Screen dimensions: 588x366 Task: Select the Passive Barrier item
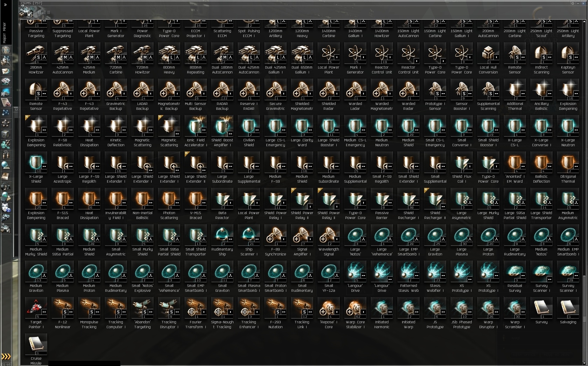tap(382, 204)
